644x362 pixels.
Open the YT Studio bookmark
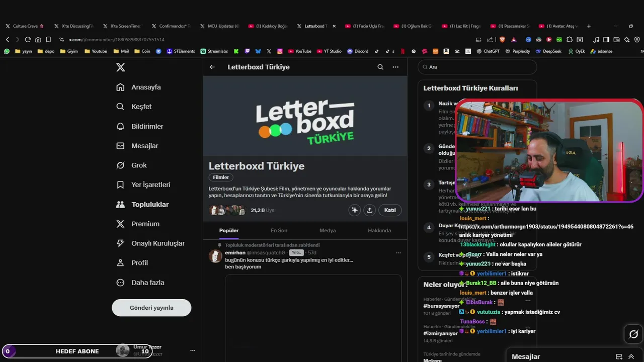(x=329, y=51)
